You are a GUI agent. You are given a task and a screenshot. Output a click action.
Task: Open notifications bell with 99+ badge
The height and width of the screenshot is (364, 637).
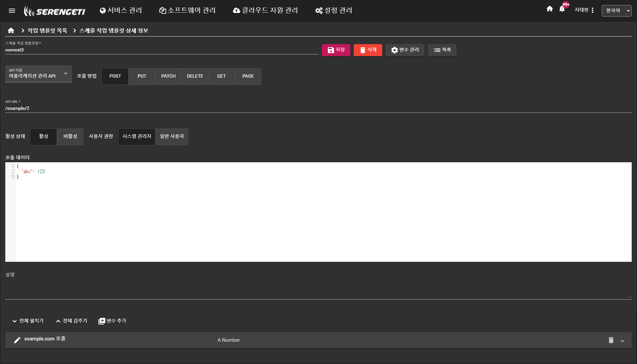point(562,9)
